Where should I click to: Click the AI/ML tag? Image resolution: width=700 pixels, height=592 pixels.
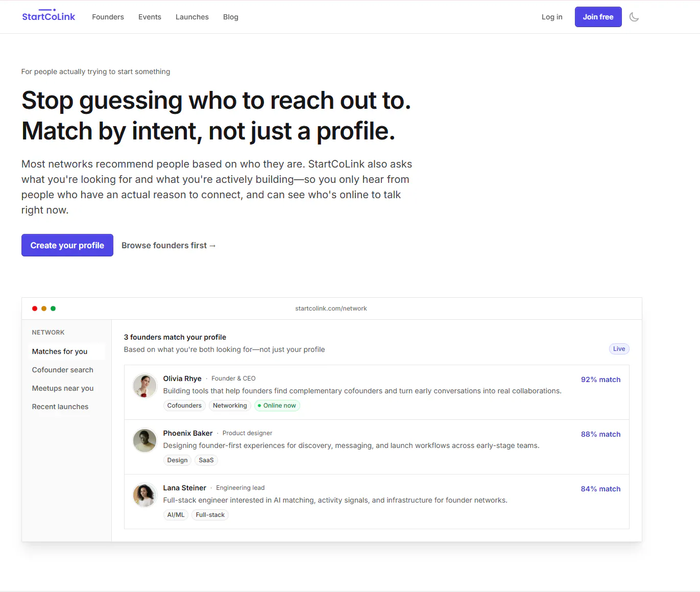pos(176,515)
